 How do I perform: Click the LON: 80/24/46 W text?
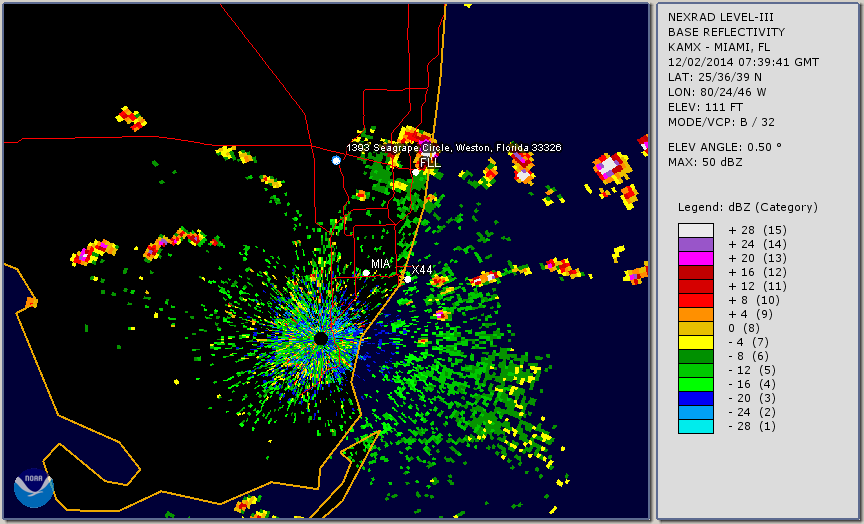point(717,92)
